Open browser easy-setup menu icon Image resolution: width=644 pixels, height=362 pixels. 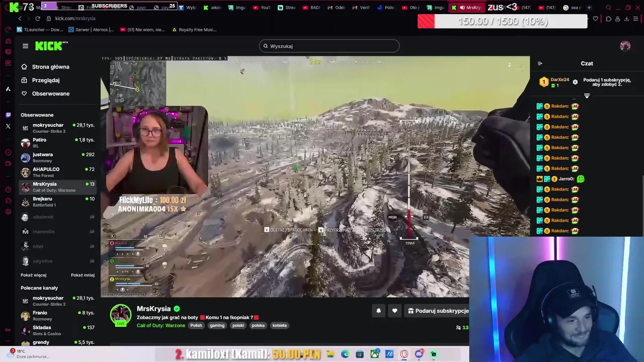click(x=636, y=19)
